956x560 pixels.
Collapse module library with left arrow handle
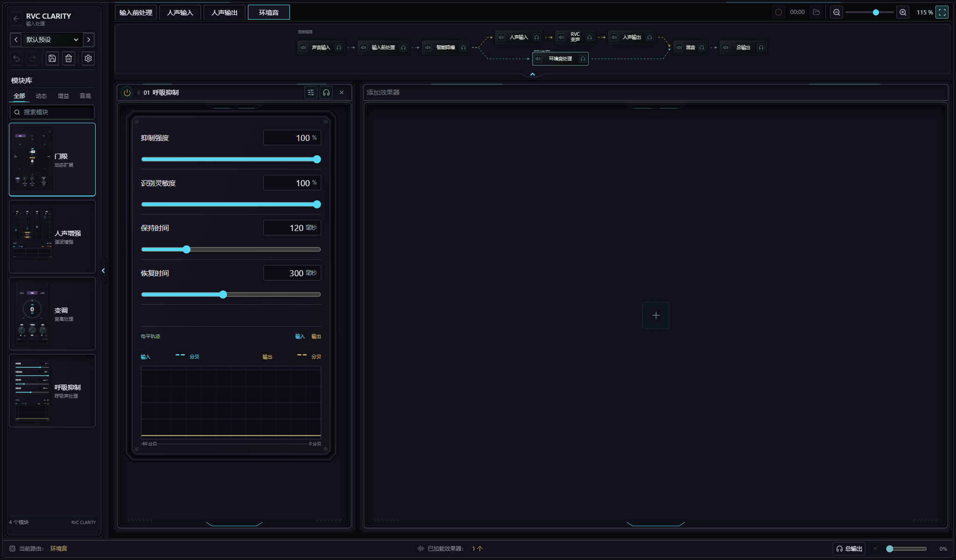103,271
